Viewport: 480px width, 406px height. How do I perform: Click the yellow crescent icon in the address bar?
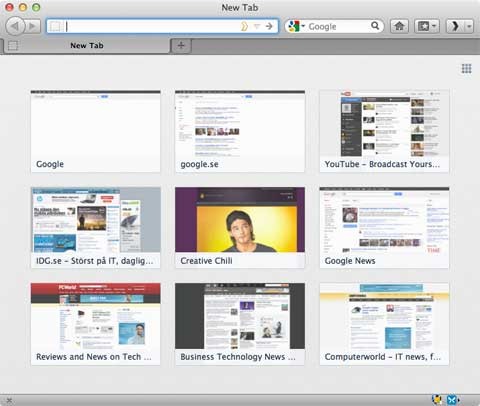point(244,26)
